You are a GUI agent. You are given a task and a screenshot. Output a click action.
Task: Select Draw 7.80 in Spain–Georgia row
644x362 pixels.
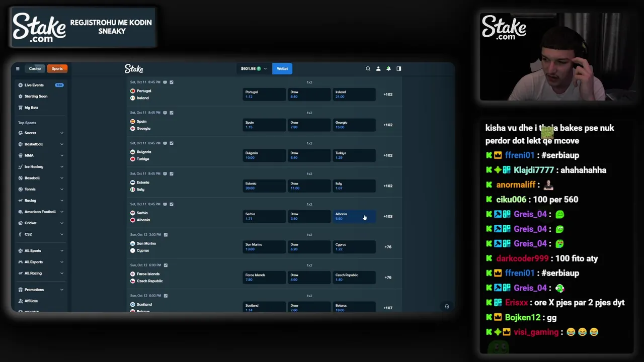309,125
